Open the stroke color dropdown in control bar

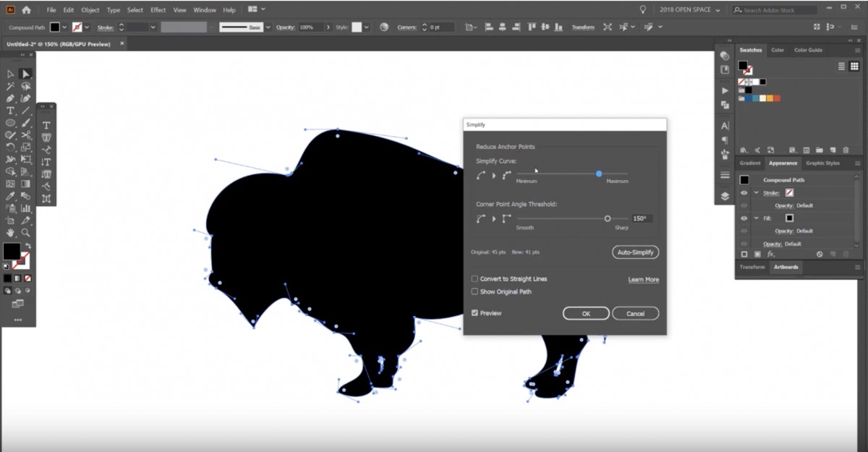(87, 27)
